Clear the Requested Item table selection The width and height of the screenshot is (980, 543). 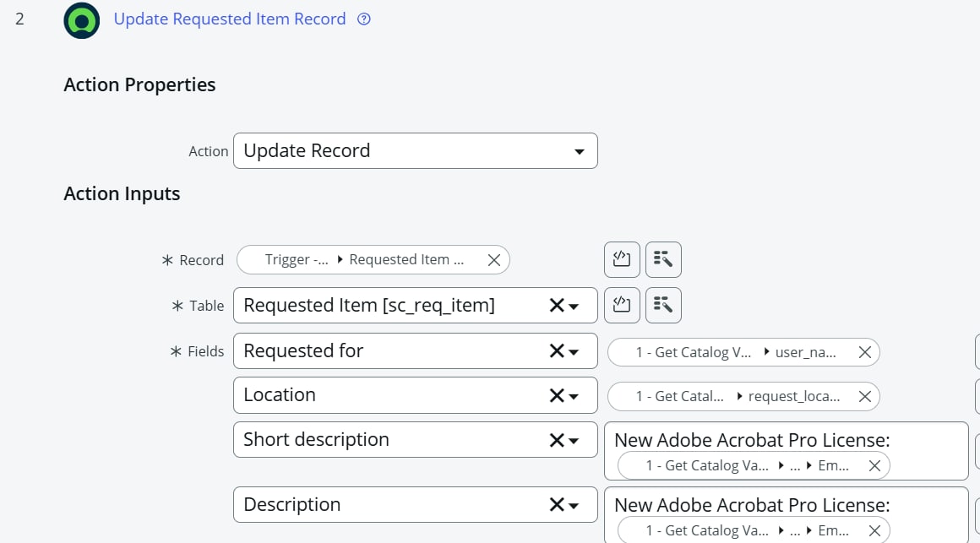tap(557, 305)
